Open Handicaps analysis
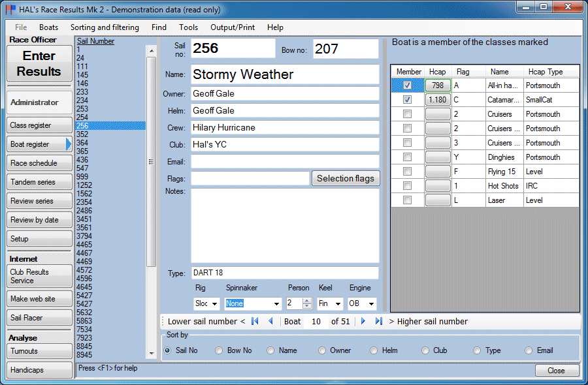Image resolution: width=588 pixels, height=385 pixels. point(39,370)
